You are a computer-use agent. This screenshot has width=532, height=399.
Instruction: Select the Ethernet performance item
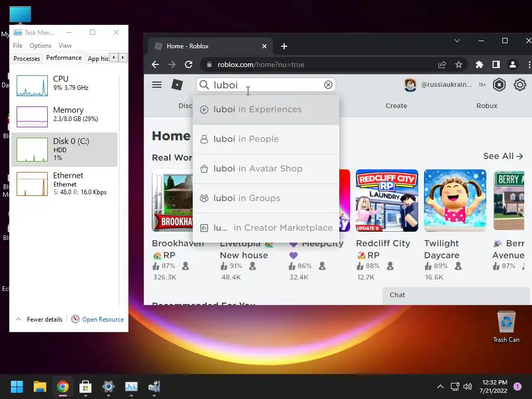64,183
